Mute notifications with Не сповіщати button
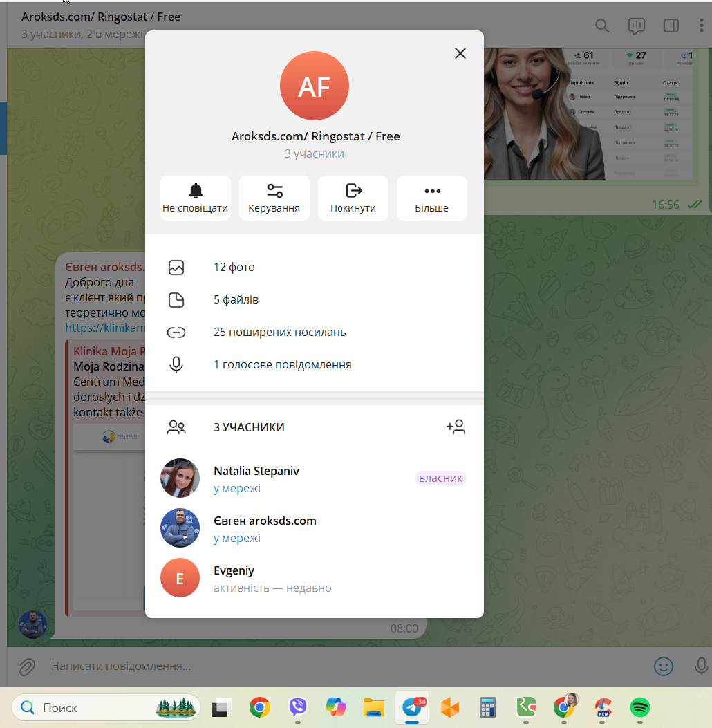 (196, 198)
